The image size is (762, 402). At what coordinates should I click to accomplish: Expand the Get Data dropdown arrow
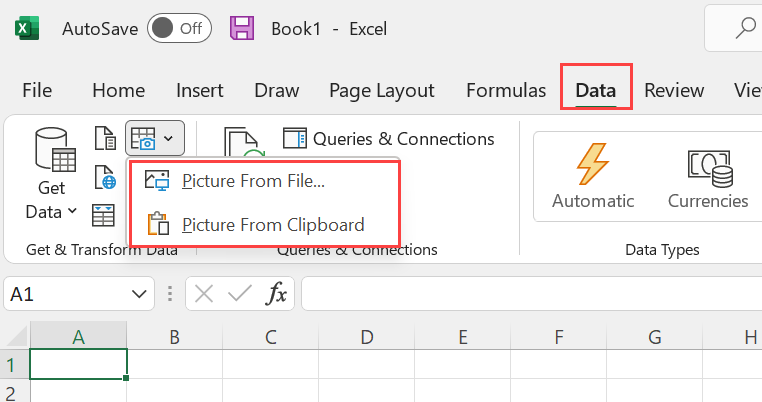pos(72,211)
